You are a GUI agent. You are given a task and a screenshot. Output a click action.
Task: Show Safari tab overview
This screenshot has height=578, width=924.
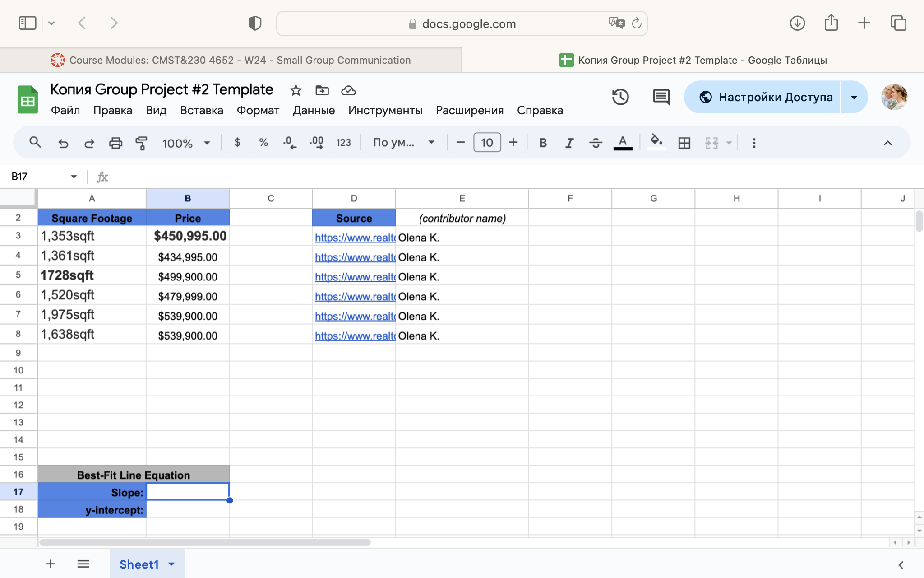[898, 23]
